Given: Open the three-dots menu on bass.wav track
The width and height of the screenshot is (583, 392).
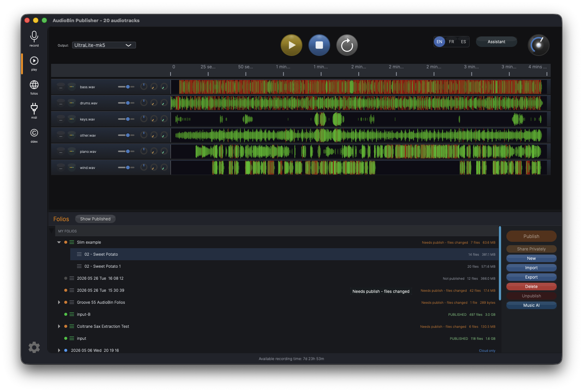Looking at the screenshot, I should point(61,87).
